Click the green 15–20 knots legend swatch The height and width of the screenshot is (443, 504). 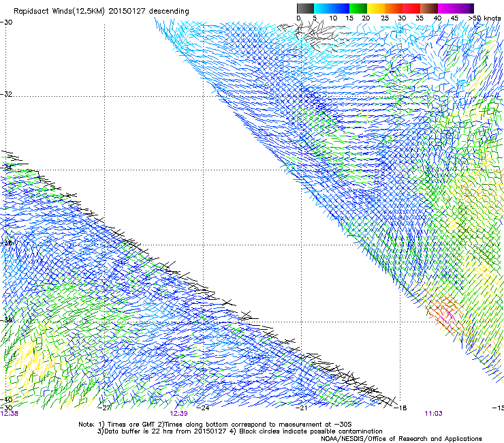coord(358,8)
